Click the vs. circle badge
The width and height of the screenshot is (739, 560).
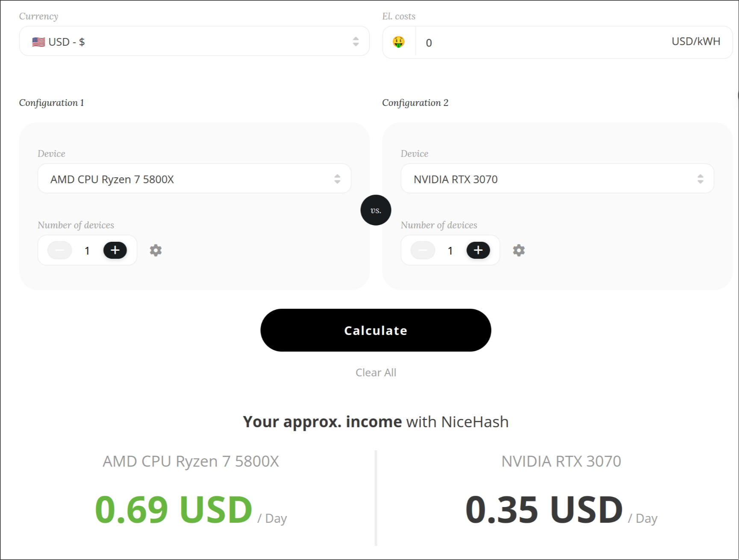376,210
